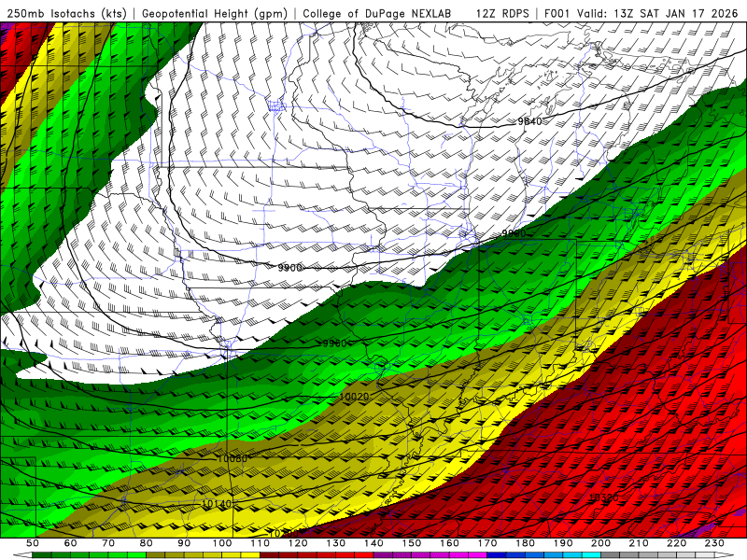Image resolution: width=747 pixels, height=560 pixels.
Task: Click the 70 value on the color scale
Action: click(x=108, y=543)
